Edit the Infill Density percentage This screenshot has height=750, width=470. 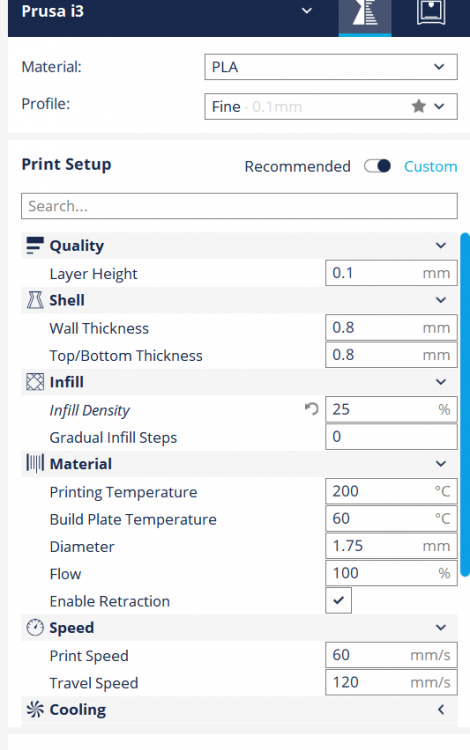tap(391, 409)
